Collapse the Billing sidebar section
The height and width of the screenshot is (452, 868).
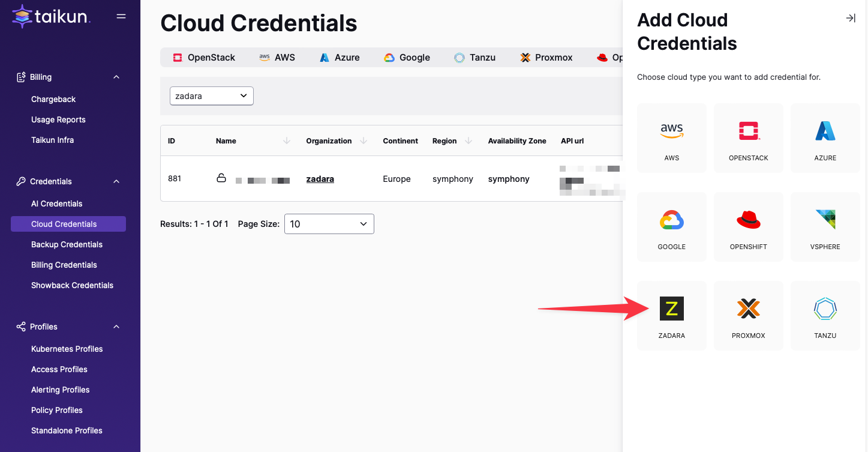[x=116, y=77]
